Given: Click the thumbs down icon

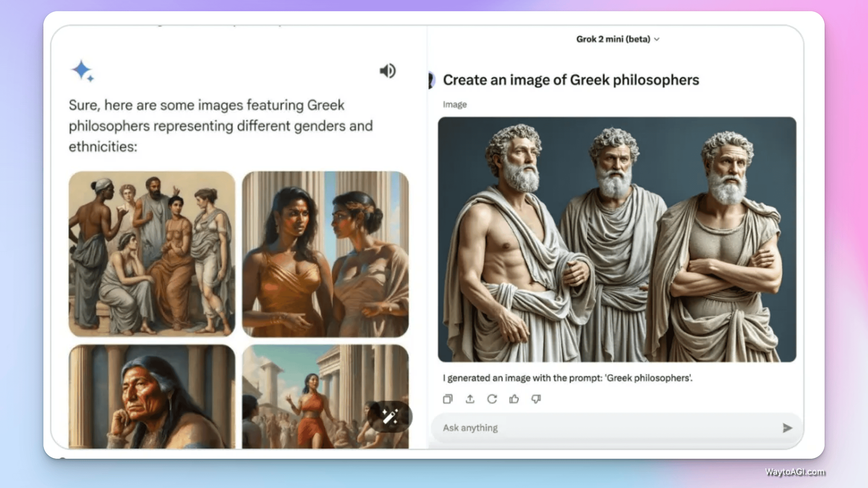Looking at the screenshot, I should [536, 399].
